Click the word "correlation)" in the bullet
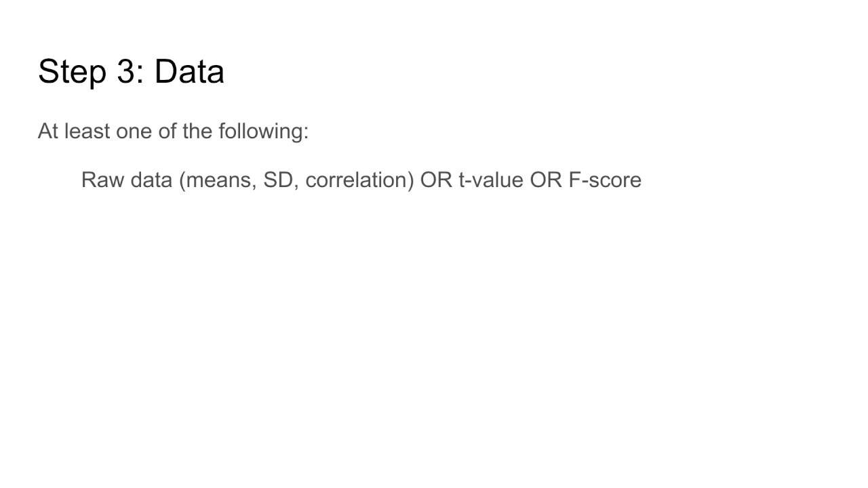Viewport: 868px width, 488px height. click(359, 180)
